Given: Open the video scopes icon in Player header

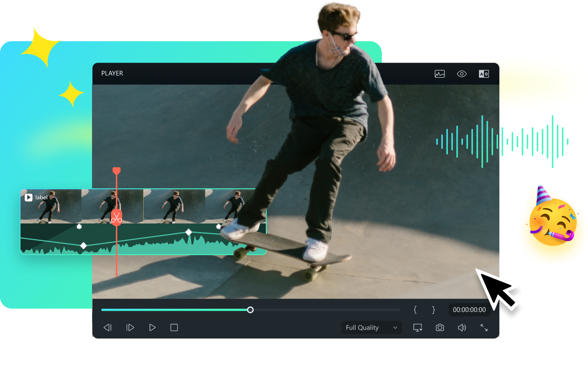Looking at the screenshot, I should [x=440, y=74].
